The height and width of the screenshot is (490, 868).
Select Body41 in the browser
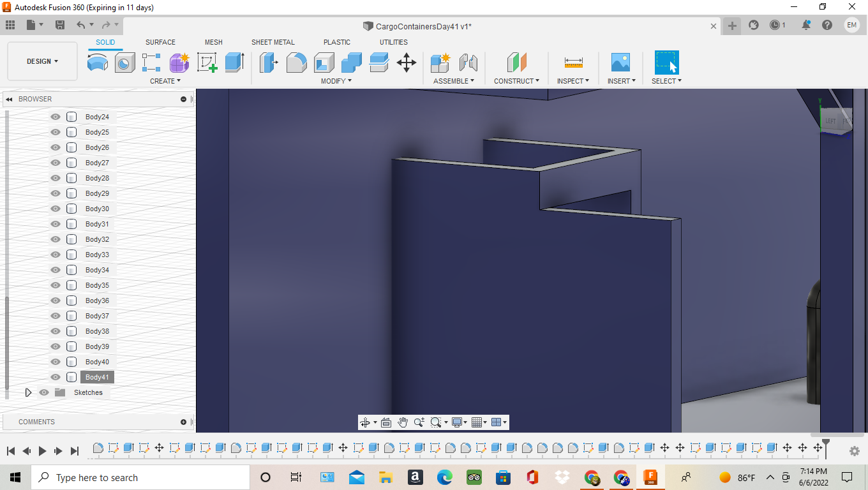click(97, 377)
